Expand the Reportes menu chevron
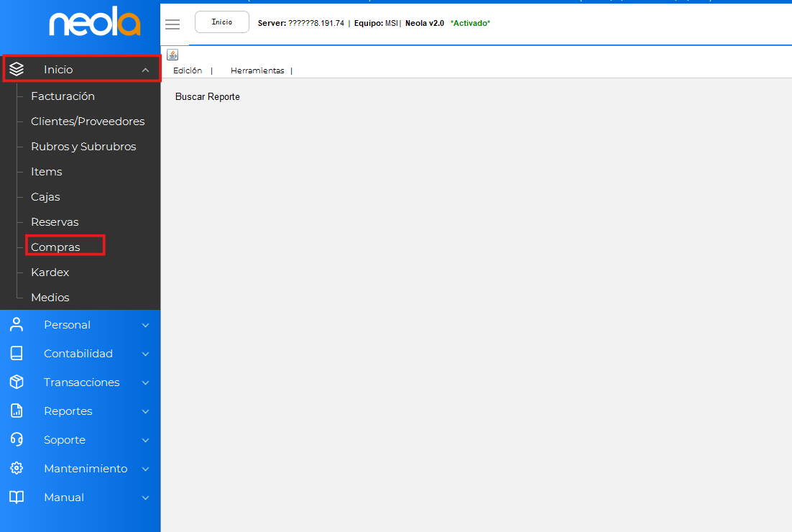The image size is (792, 532). click(x=146, y=411)
